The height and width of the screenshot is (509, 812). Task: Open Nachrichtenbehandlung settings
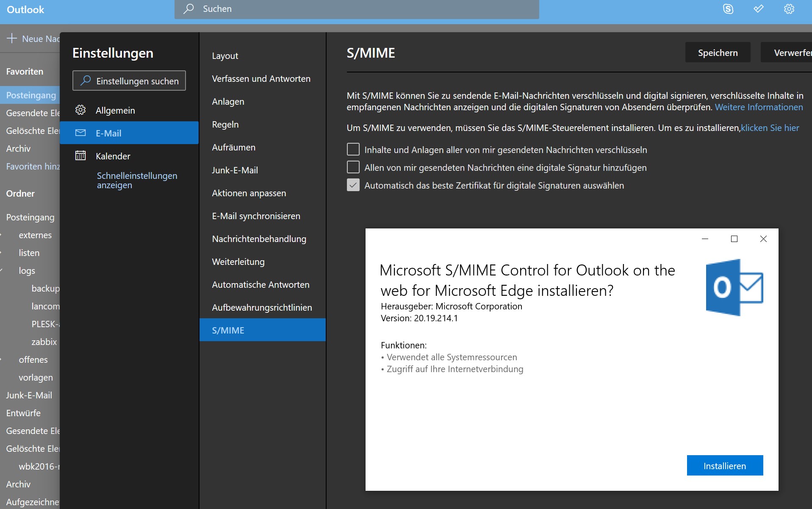pos(263,239)
